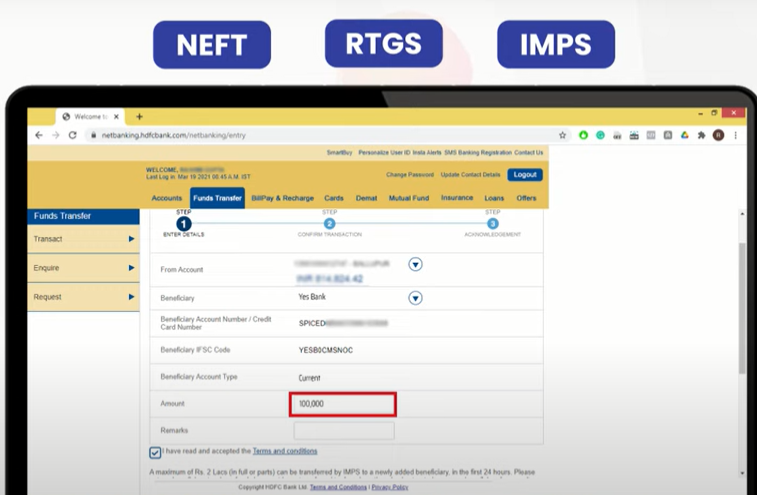The image size is (757, 495).
Task: Select the Funds Transfer tab
Action: pyautogui.click(x=217, y=198)
